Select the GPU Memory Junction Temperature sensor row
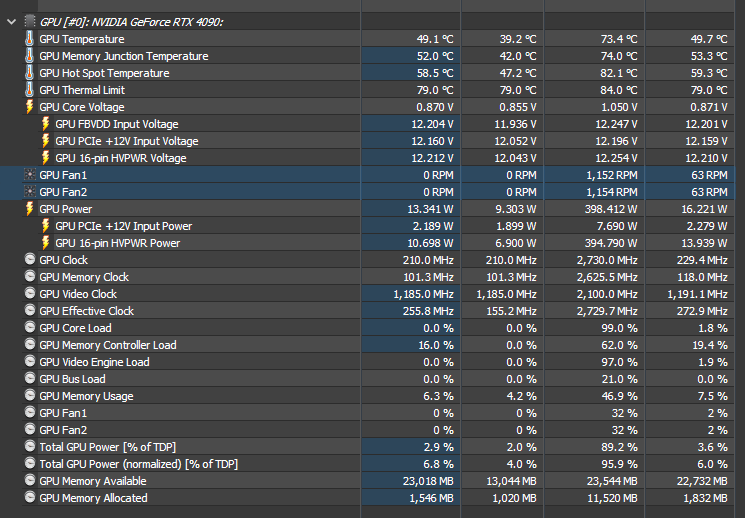Viewport: 745px width, 518px height. (x=123, y=56)
